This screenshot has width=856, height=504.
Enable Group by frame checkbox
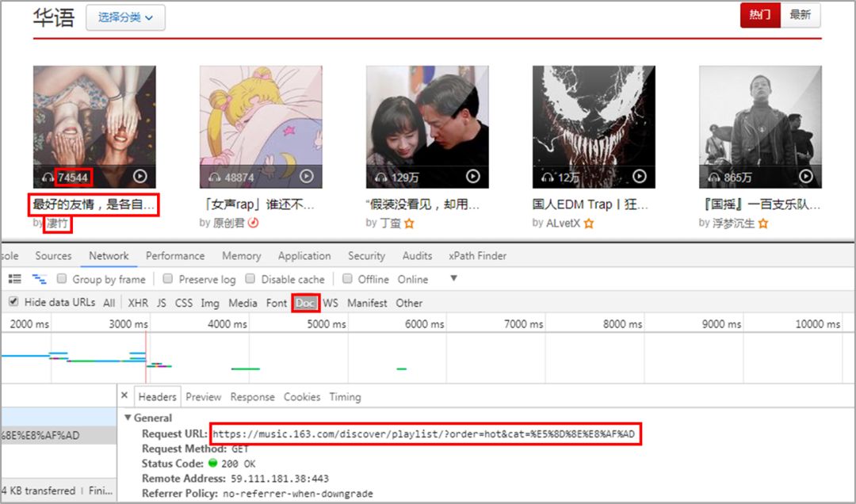tap(62, 278)
